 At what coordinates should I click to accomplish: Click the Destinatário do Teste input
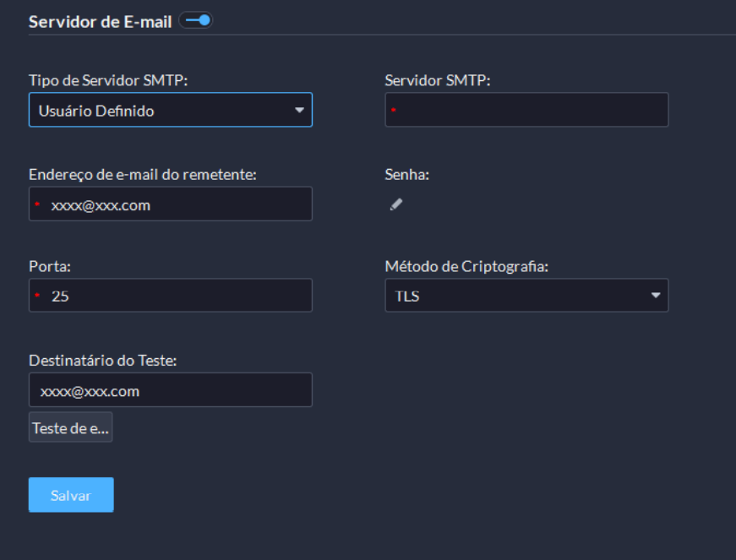pyautogui.click(x=171, y=389)
